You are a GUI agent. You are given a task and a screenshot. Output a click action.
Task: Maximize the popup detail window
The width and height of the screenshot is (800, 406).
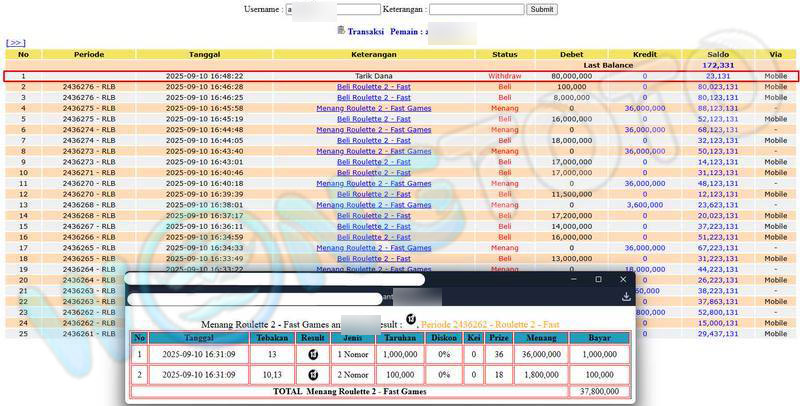[x=598, y=279]
